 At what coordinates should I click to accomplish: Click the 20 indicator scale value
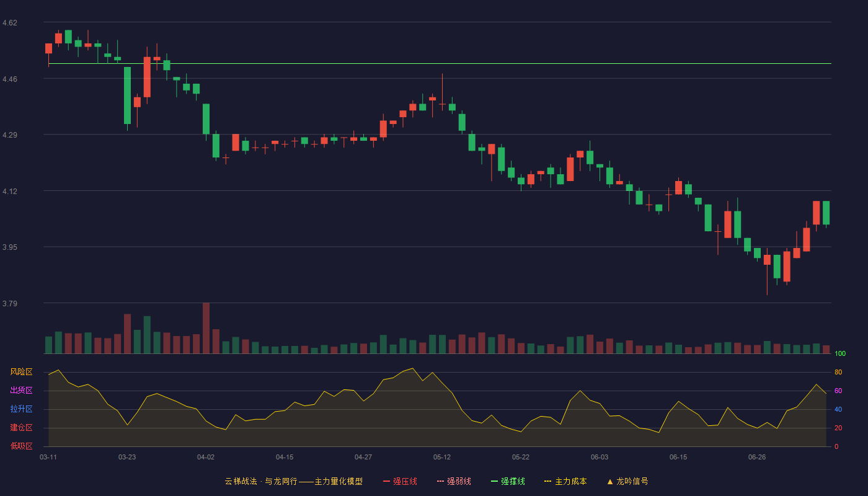pyautogui.click(x=838, y=428)
